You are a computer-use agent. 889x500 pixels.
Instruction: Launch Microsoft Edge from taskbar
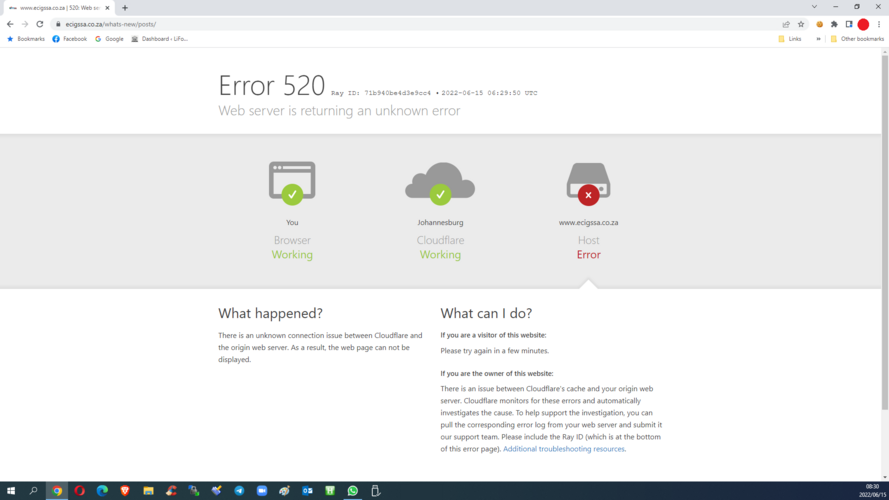coord(102,491)
